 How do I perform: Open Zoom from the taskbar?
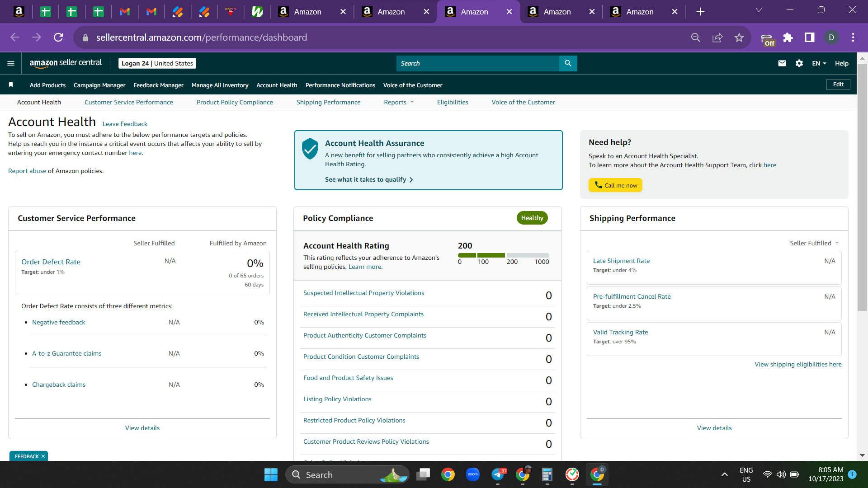click(x=473, y=474)
